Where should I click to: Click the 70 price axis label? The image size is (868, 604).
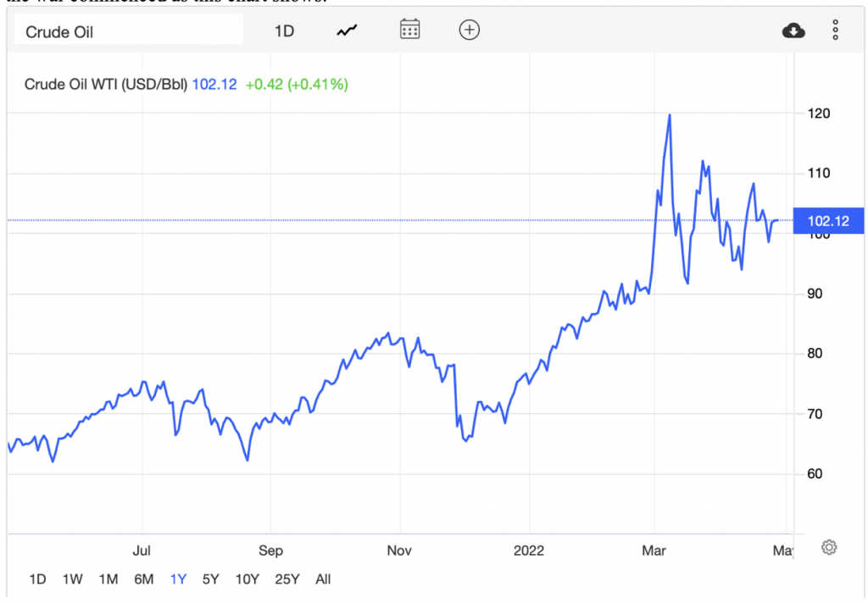(815, 414)
